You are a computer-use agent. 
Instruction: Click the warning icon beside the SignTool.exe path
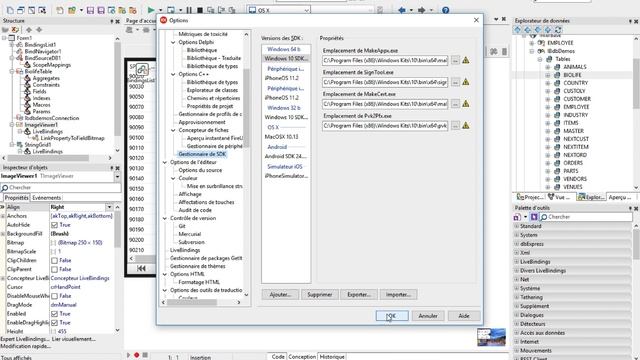(465, 82)
